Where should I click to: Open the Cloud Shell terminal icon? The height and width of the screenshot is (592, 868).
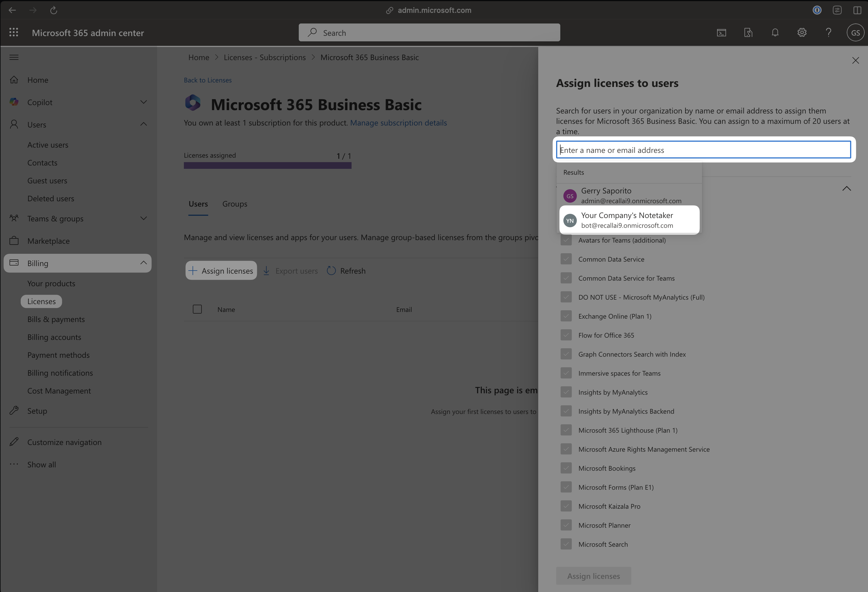[x=721, y=33]
